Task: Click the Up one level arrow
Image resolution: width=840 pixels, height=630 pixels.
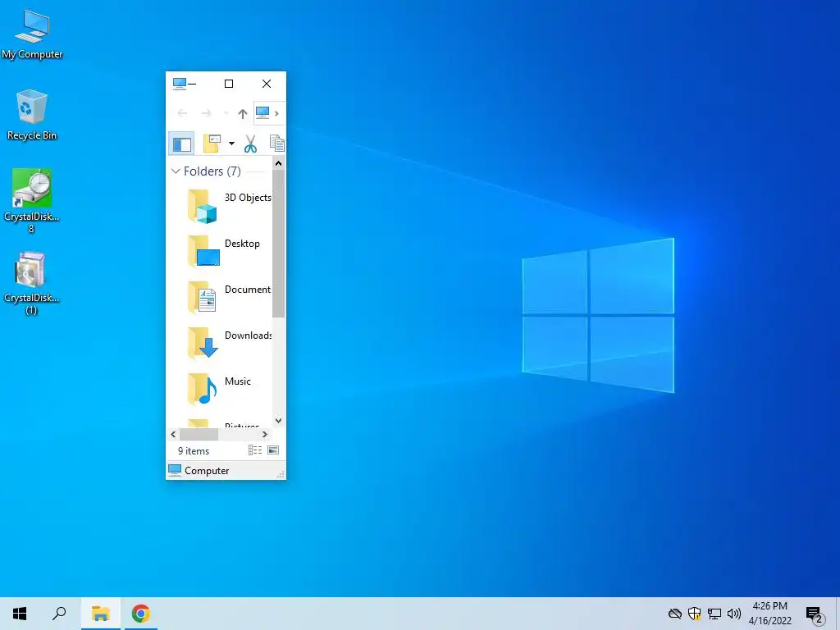Action: pyautogui.click(x=243, y=113)
